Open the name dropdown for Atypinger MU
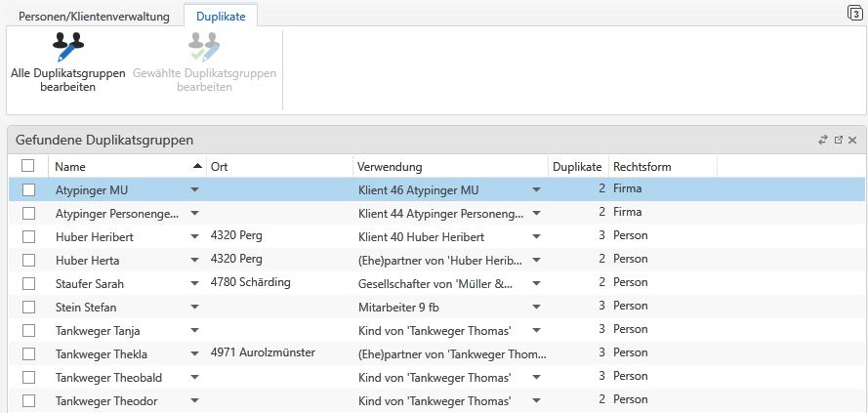Viewport: 868px width, 413px height. tap(194, 189)
